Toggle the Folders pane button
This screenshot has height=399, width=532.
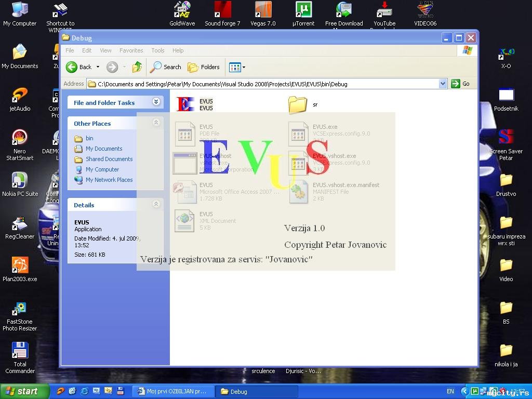click(x=204, y=67)
